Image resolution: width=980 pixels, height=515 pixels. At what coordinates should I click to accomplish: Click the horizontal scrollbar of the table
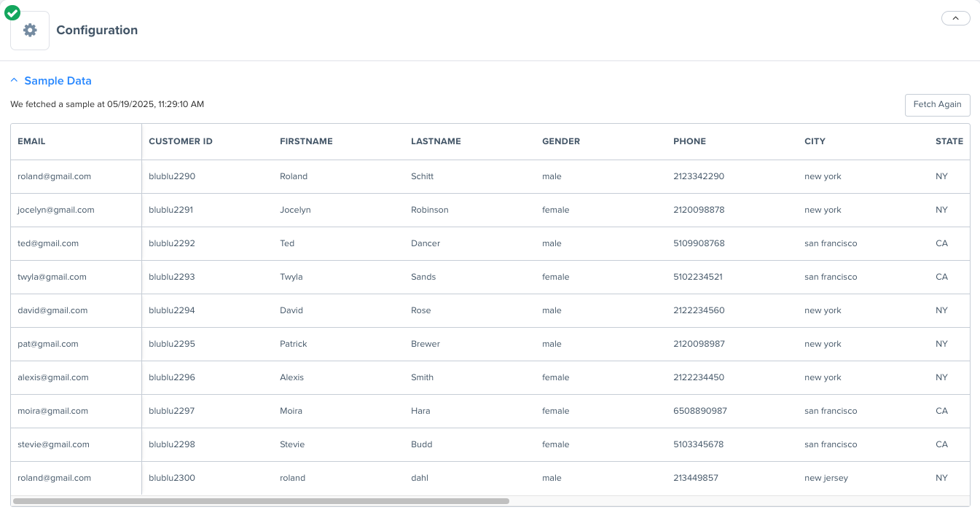(x=261, y=501)
